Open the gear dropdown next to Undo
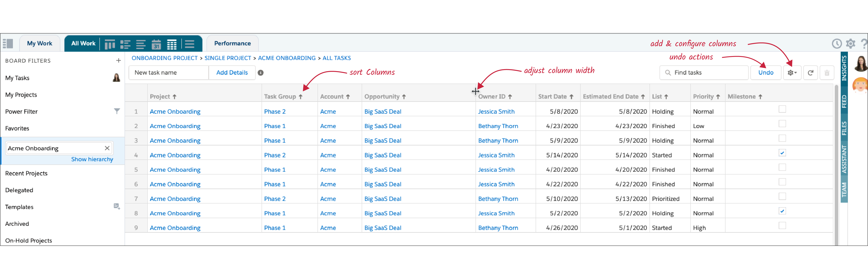Viewport: 868px width, 279px height. [792, 72]
